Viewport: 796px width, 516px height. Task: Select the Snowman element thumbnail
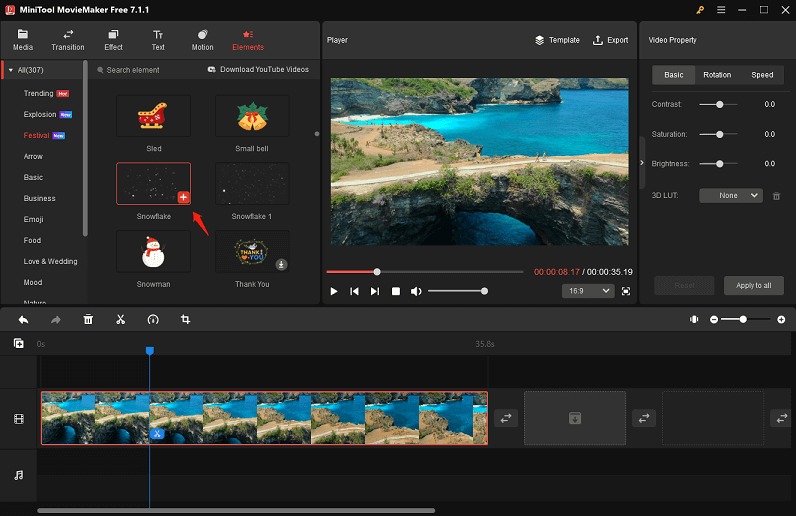coord(153,251)
